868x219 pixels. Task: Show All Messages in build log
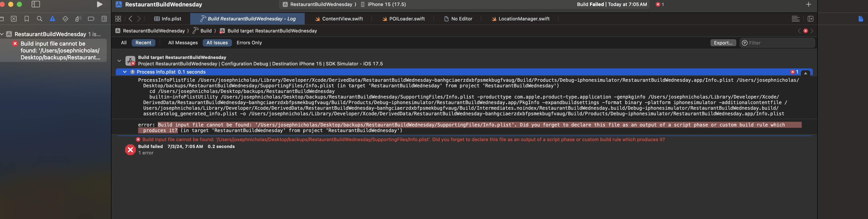point(183,43)
